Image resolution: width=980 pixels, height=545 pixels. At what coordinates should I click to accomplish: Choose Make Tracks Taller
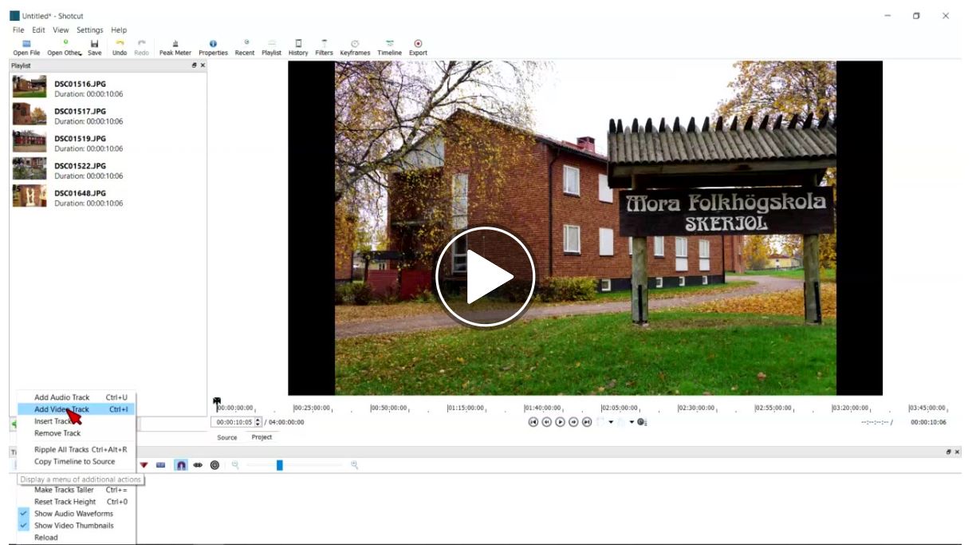pyautogui.click(x=76, y=490)
